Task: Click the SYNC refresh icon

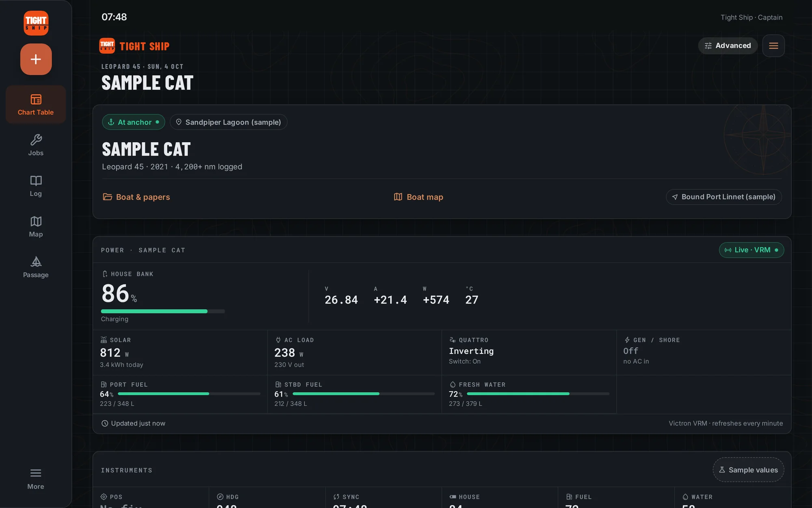Action: pyautogui.click(x=336, y=497)
